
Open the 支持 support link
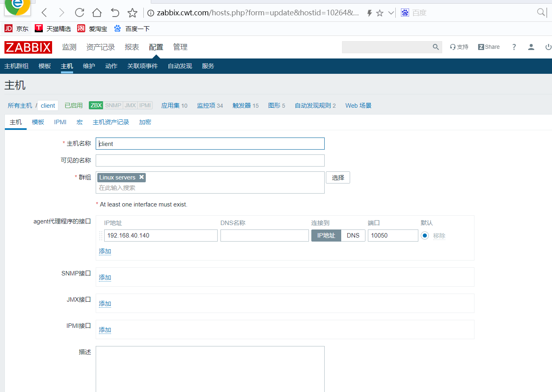pos(459,47)
